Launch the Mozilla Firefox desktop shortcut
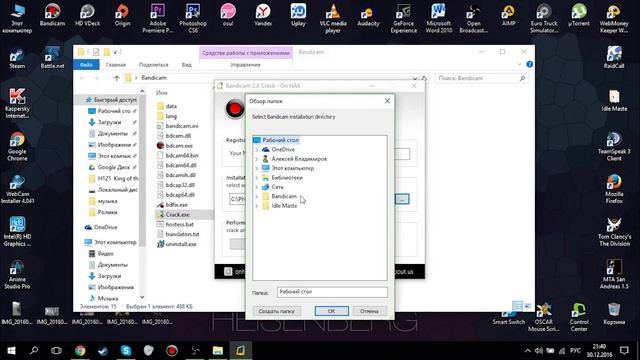 [x=614, y=189]
